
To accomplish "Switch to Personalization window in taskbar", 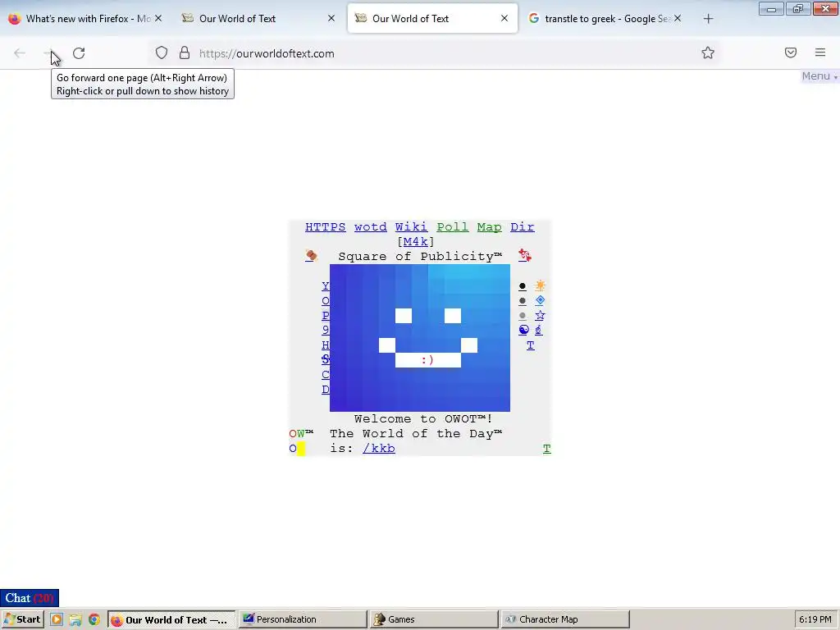I will (303, 619).
